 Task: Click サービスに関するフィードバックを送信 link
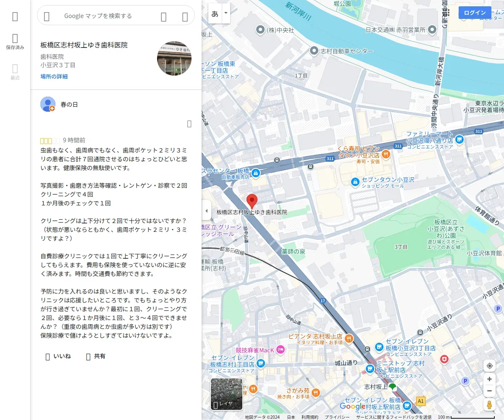click(x=394, y=417)
